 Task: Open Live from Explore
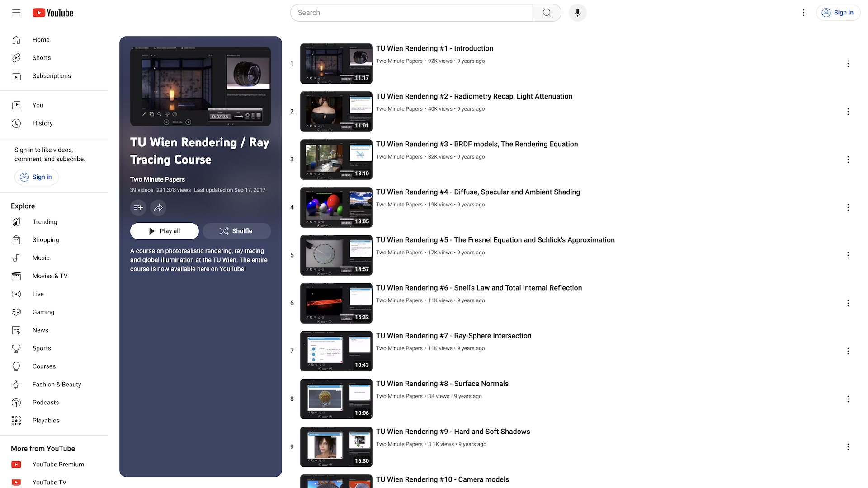[x=54, y=294]
